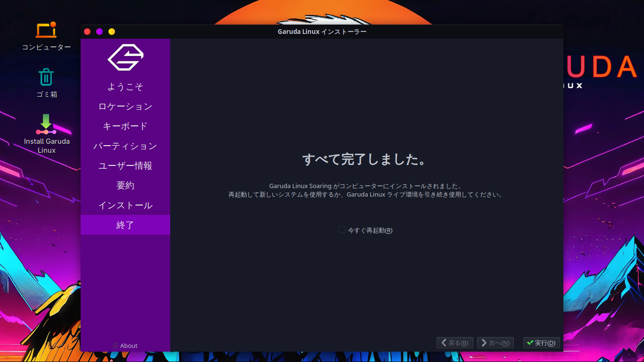This screenshot has width=644, height=362.
Task: Click the 戻る(B) back button
Action: point(454,343)
